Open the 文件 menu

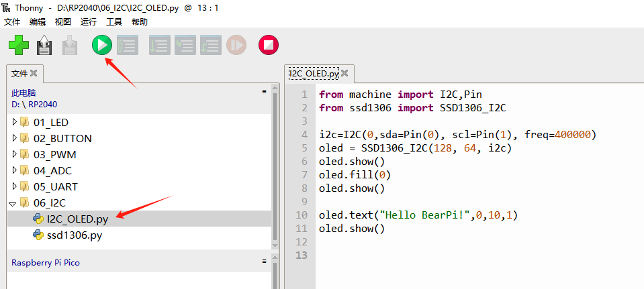[12, 21]
